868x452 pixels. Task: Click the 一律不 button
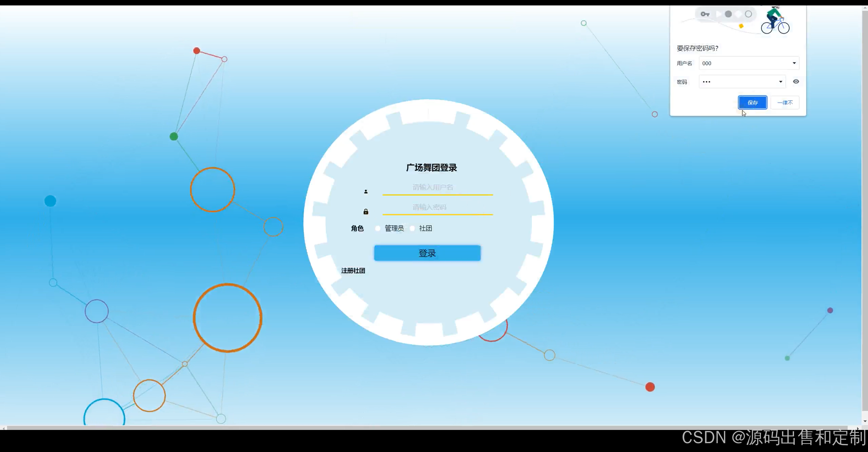tap(785, 103)
